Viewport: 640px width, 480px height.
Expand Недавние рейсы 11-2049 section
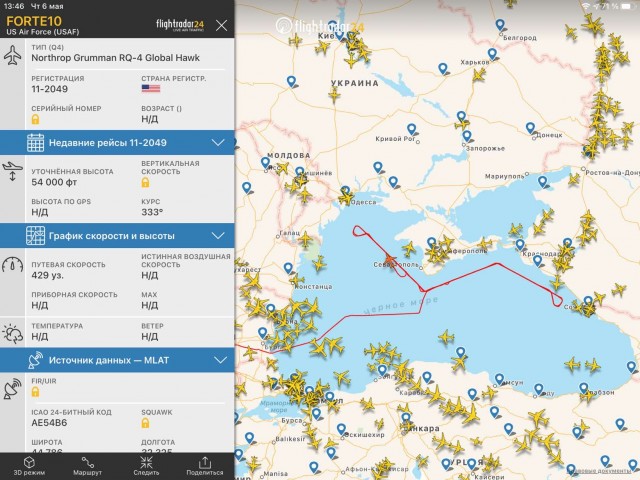click(x=117, y=142)
